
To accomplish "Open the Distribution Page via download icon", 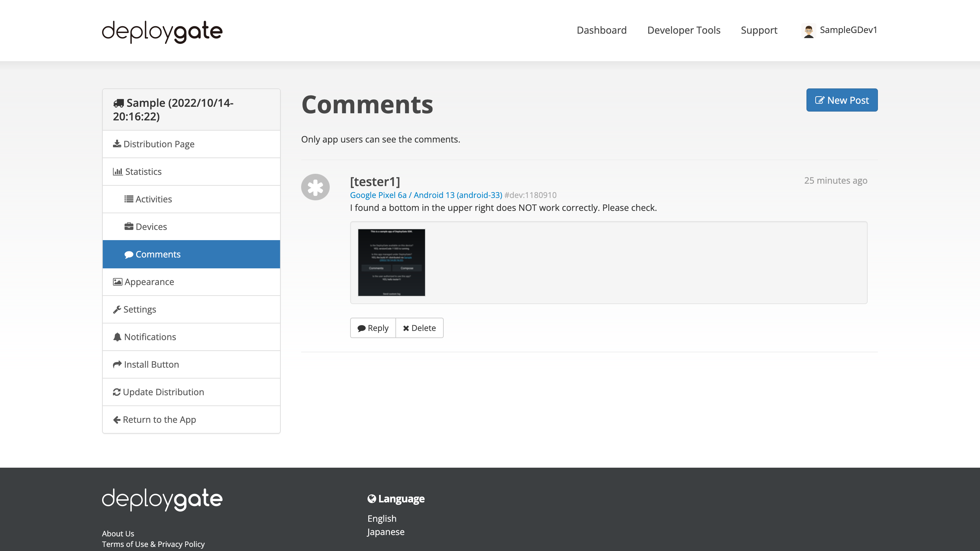I will pos(117,144).
